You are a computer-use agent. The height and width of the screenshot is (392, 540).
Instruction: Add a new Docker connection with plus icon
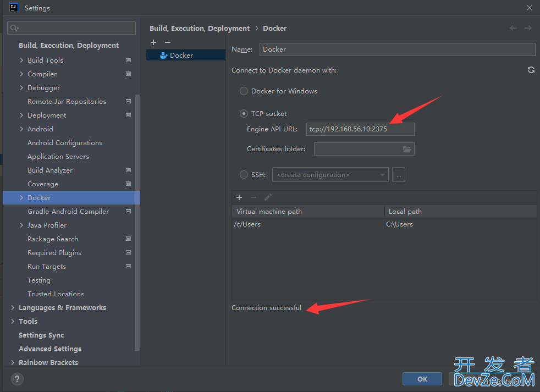pyautogui.click(x=153, y=42)
